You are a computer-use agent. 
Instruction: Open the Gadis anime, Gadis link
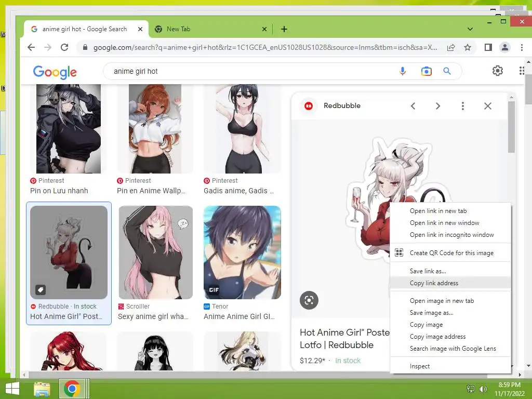(x=238, y=191)
